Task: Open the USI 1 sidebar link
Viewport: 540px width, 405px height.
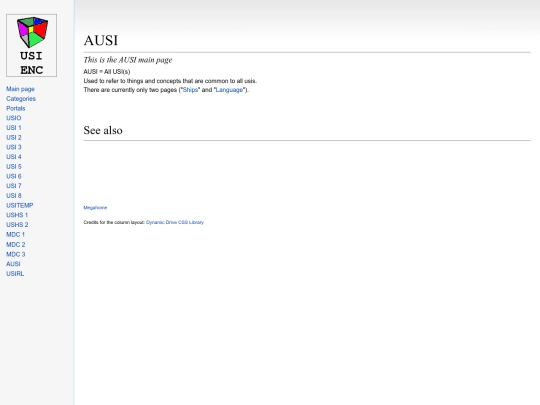Action: point(14,128)
